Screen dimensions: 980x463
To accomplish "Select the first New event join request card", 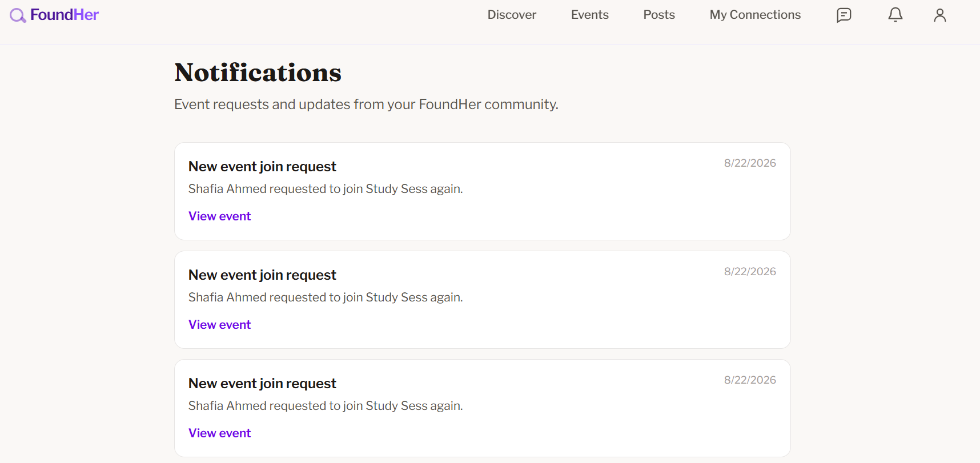I will (482, 191).
